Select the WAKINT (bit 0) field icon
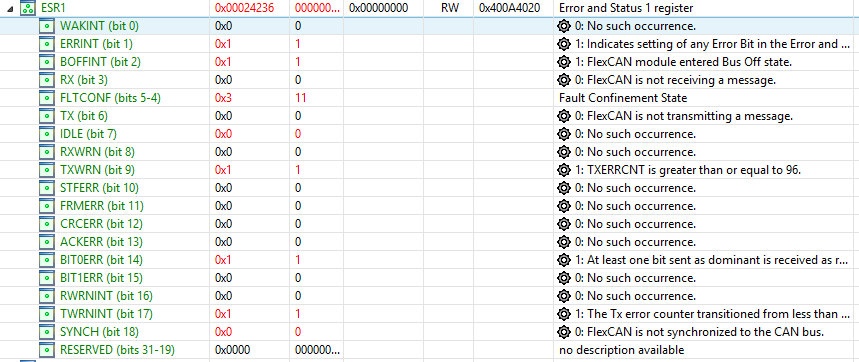 tap(47, 26)
